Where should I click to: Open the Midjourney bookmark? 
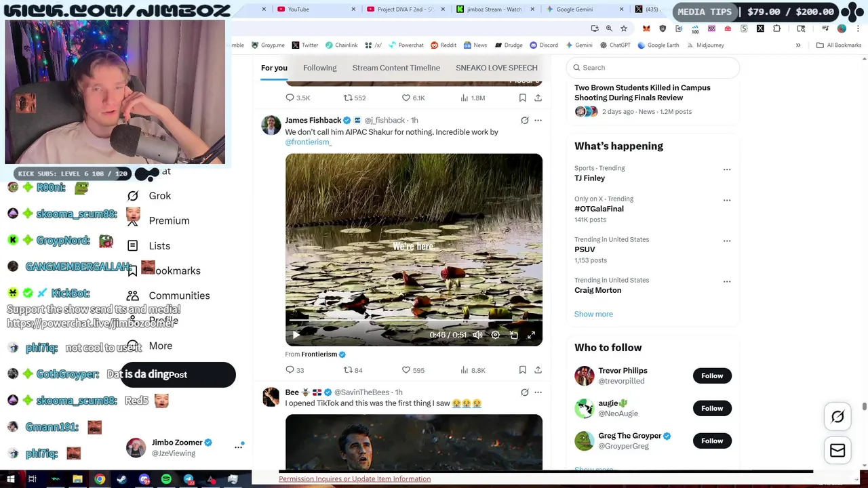click(705, 45)
